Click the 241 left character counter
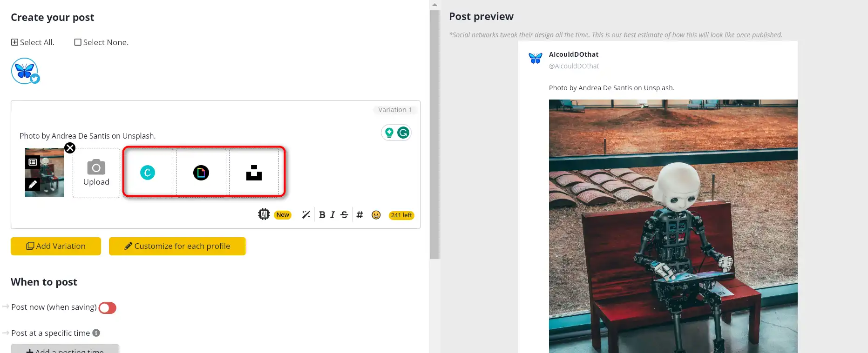The image size is (868, 353). pyautogui.click(x=401, y=215)
